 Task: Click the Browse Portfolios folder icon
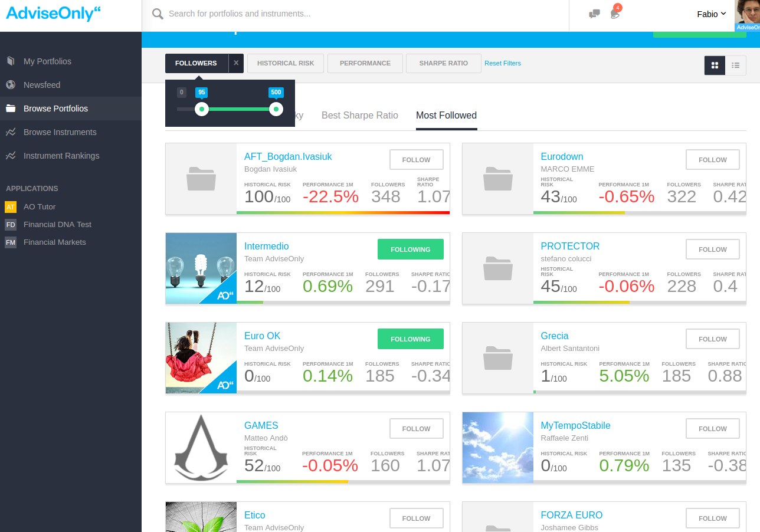11,109
